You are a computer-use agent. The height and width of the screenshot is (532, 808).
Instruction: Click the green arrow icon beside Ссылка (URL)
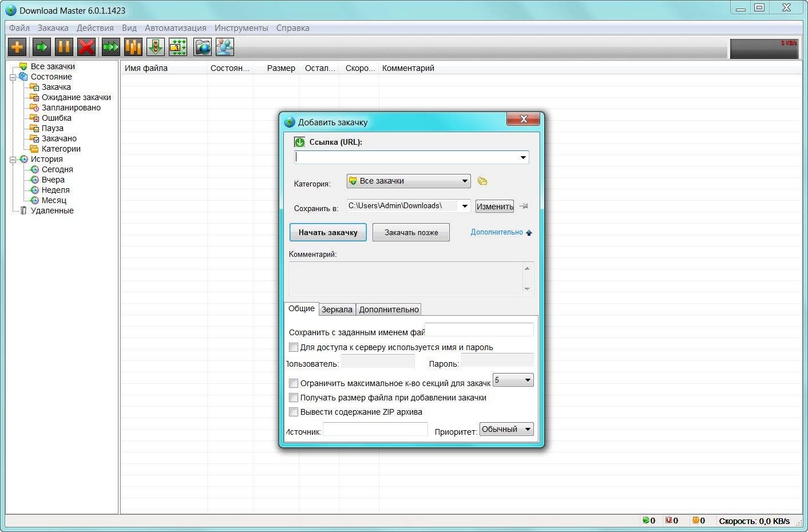tap(299, 142)
